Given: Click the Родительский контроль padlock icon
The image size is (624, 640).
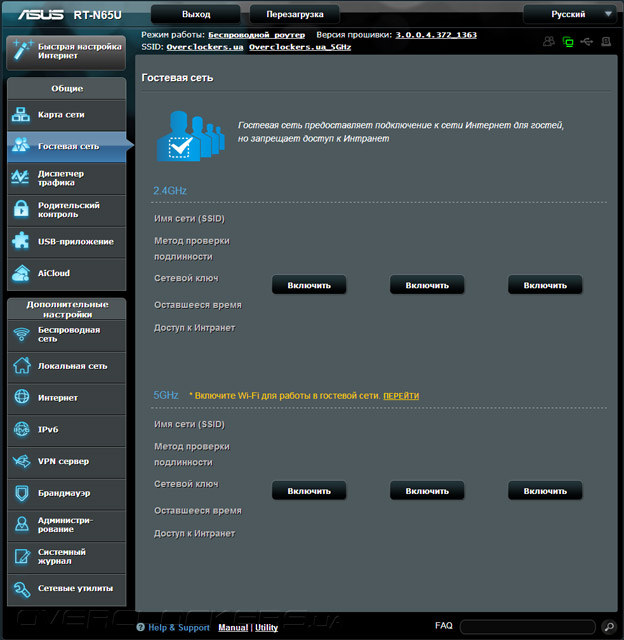Looking at the screenshot, I should (x=21, y=209).
